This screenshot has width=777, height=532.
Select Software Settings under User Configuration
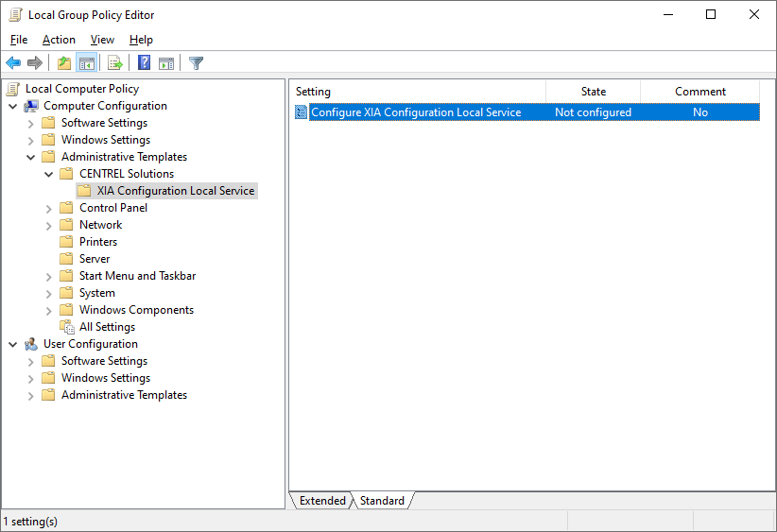coord(104,361)
